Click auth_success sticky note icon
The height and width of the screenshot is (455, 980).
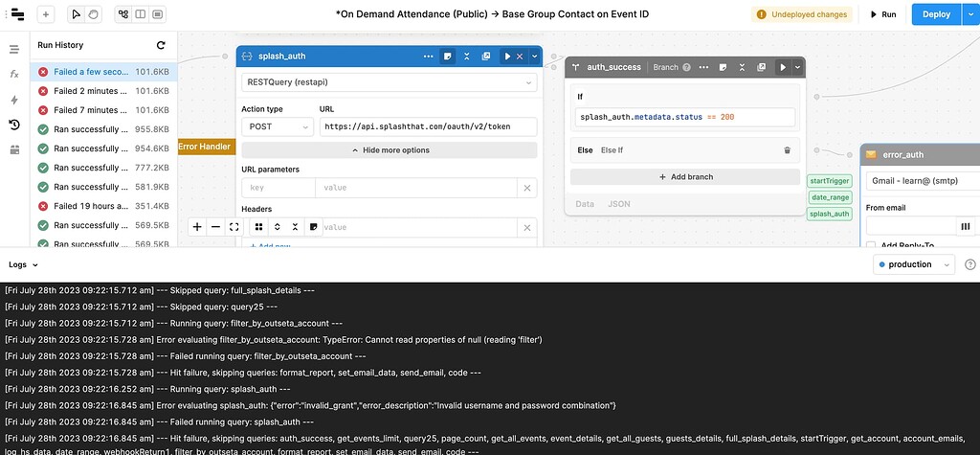click(x=723, y=67)
